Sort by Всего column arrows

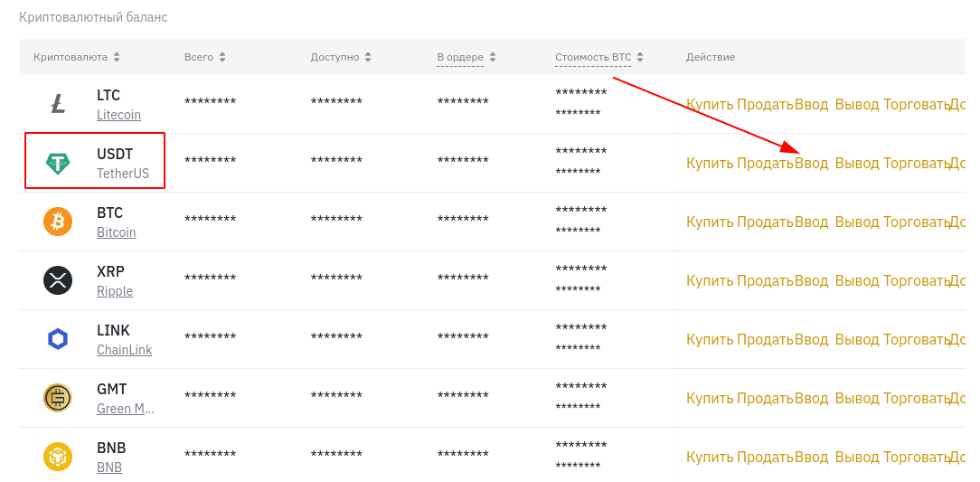pyautogui.click(x=221, y=57)
